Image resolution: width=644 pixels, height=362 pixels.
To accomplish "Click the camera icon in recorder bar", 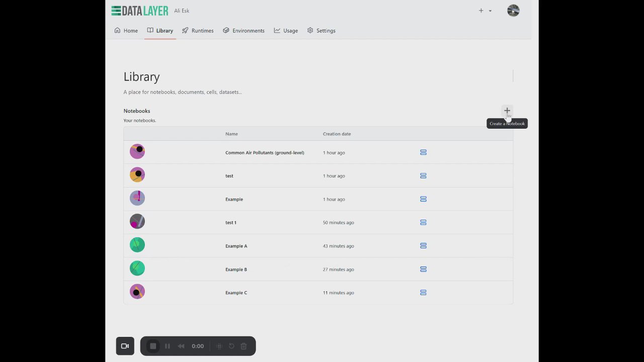I will [125, 346].
